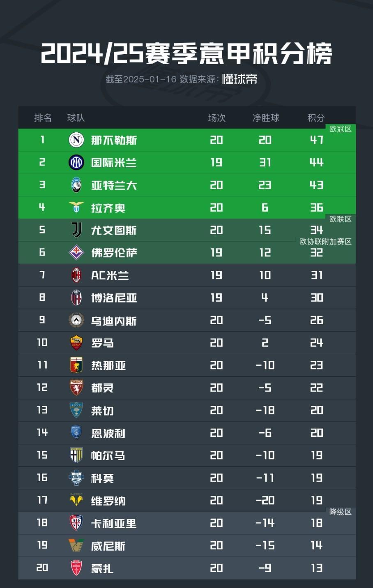Viewport: 373px width, 588px height.
Task: Select the Cagliari team crest
Action: 76,523
